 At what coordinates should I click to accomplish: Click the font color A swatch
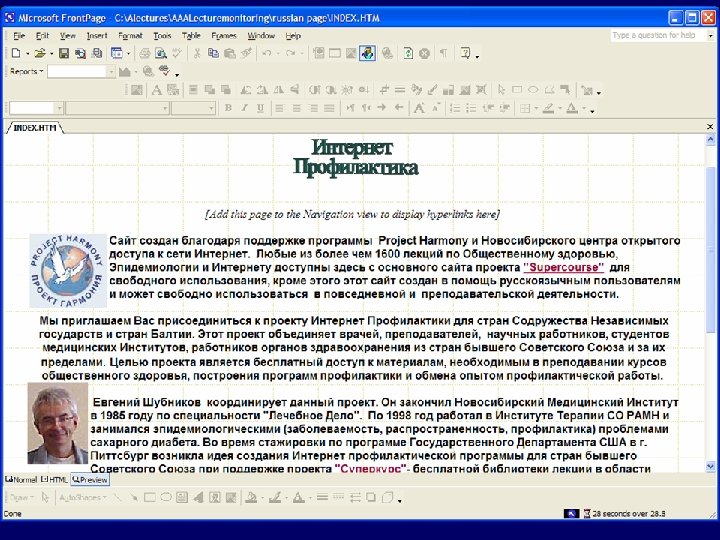click(x=572, y=108)
